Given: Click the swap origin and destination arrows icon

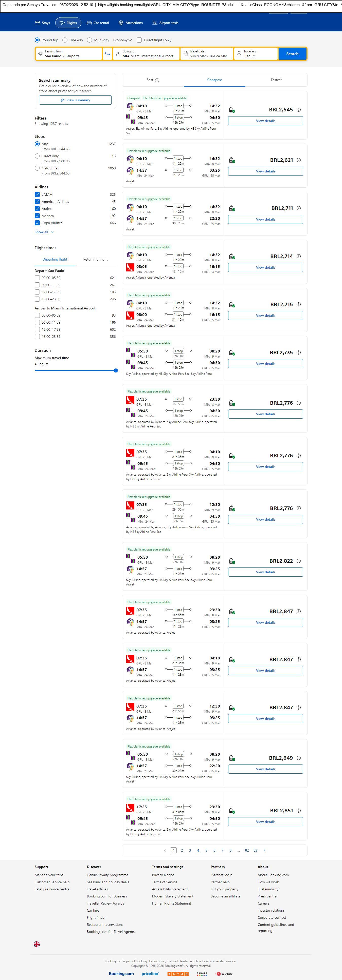Looking at the screenshot, I should [x=108, y=54].
